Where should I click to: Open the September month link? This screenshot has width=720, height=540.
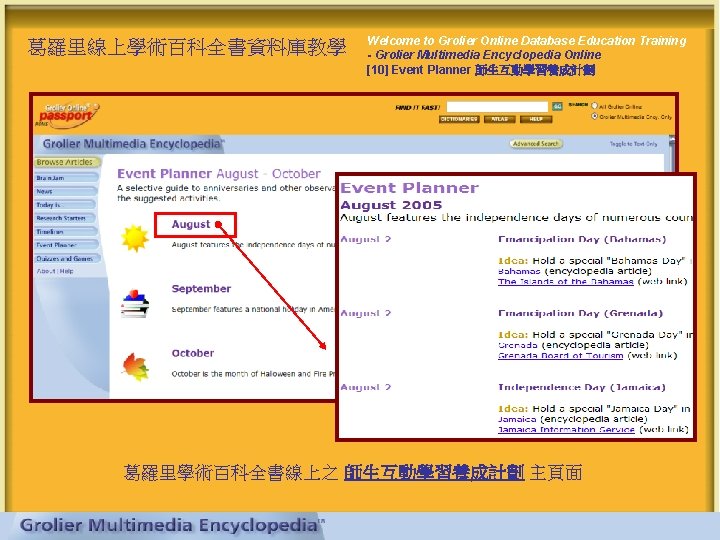(x=201, y=289)
